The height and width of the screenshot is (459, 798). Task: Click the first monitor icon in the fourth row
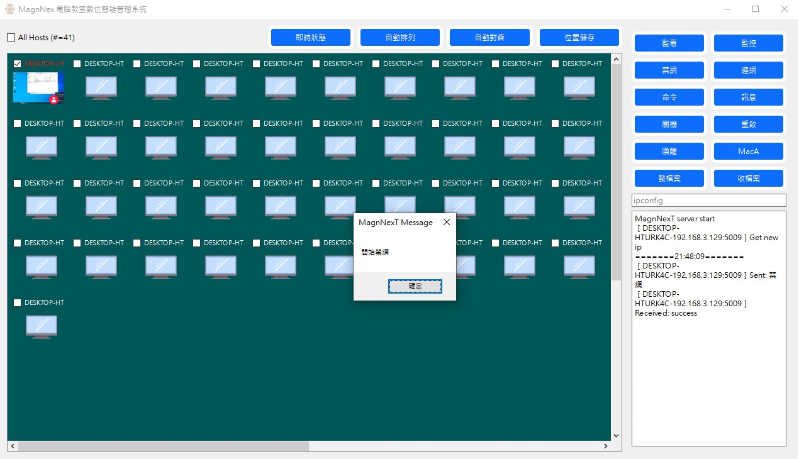pos(41,266)
